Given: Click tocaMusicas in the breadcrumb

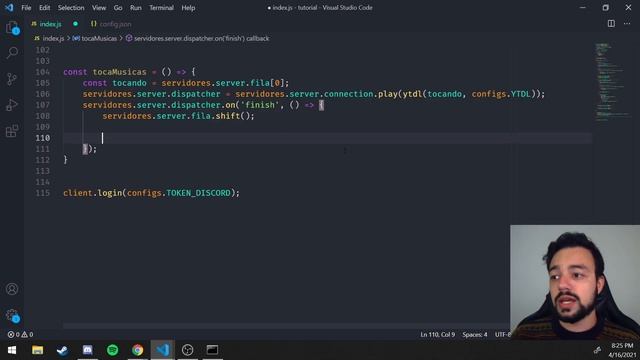Looking at the screenshot, I should point(95,38).
